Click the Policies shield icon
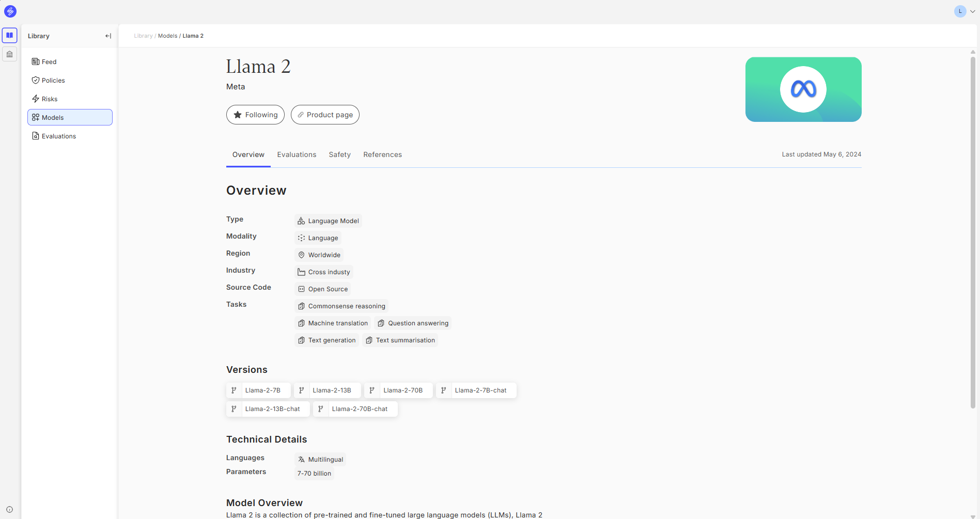Screen dimensions: 980x519 coord(36,81)
